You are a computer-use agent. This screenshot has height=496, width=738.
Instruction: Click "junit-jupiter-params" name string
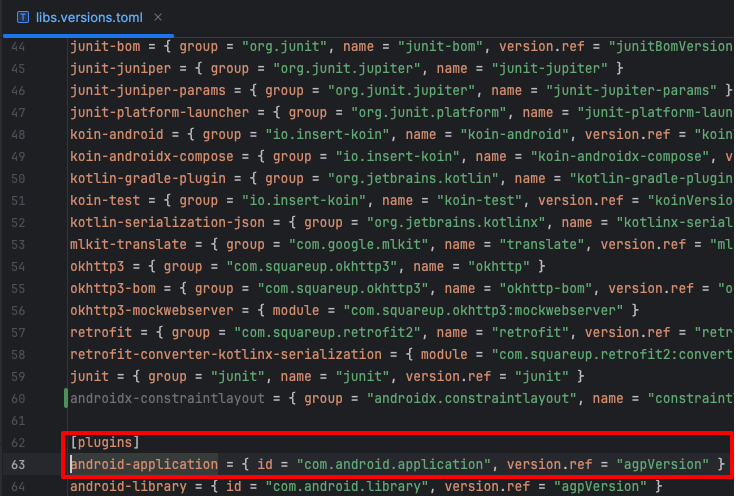(632, 91)
